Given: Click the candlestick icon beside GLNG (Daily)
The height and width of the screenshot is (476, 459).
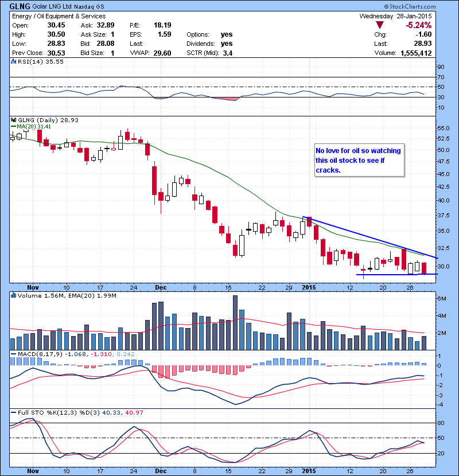Looking at the screenshot, I should click(13, 120).
